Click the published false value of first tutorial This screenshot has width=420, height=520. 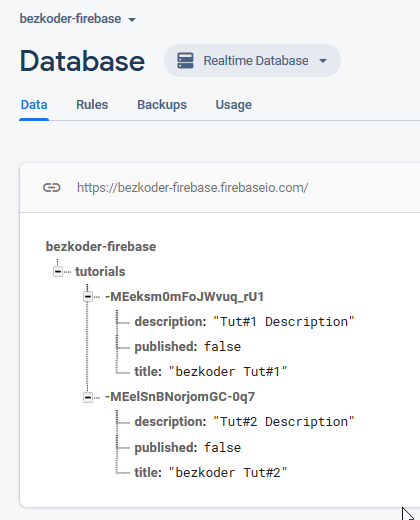(222, 347)
